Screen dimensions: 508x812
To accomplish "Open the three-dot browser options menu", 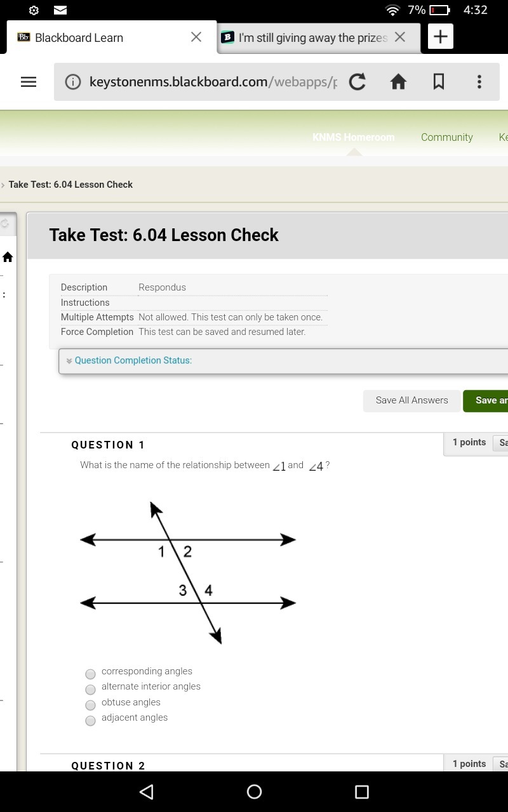I will click(479, 82).
